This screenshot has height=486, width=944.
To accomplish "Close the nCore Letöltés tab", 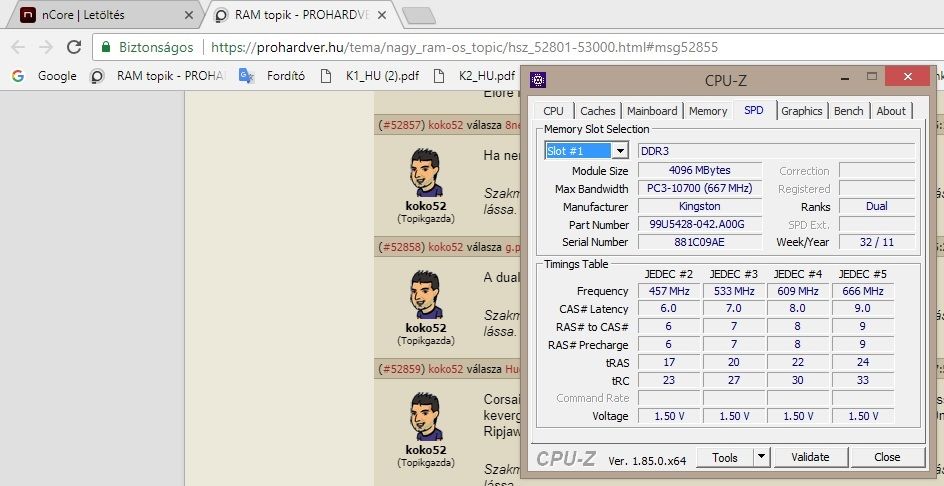I will click(x=188, y=16).
